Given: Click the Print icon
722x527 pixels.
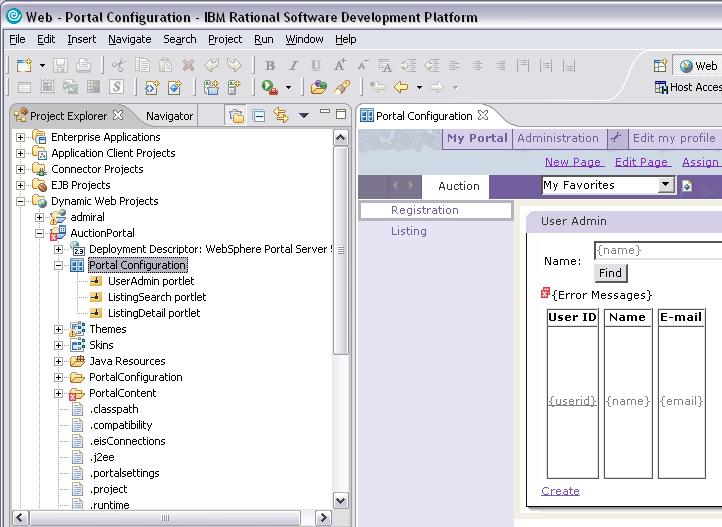Looking at the screenshot, I should pyautogui.click(x=83, y=65).
